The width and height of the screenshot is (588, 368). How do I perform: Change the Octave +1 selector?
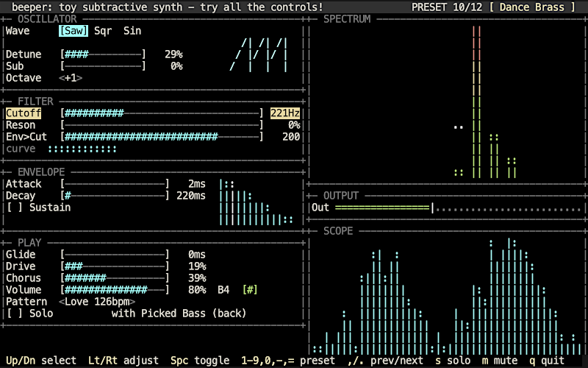pos(71,78)
